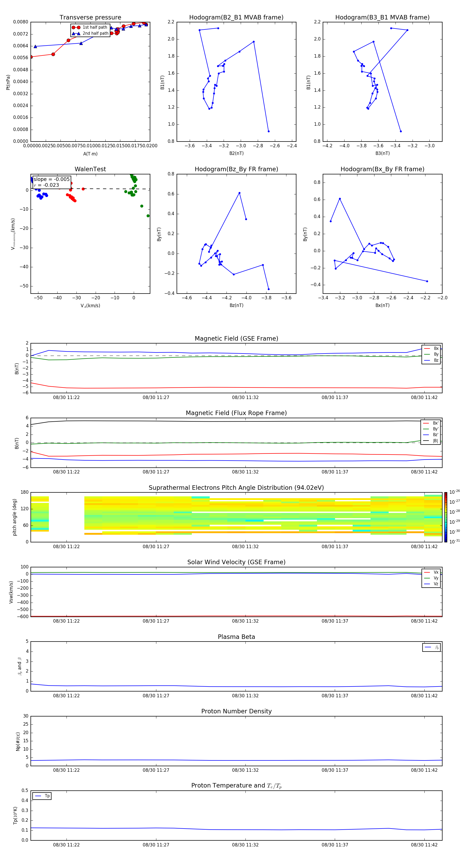
Task: Click the 'B2(nT)' x-axis label
Action: pyautogui.click(x=236, y=153)
